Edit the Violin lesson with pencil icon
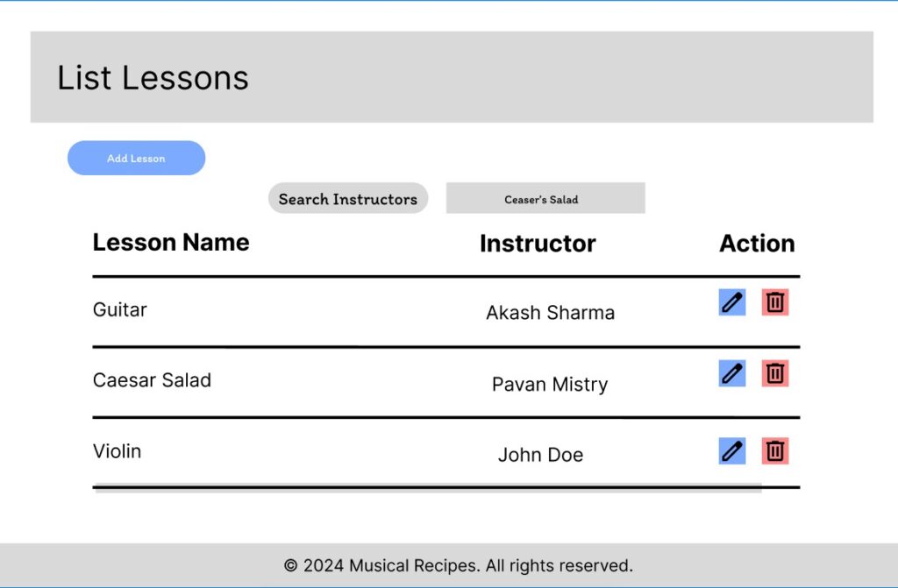This screenshot has width=898, height=588. [x=731, y=450]
